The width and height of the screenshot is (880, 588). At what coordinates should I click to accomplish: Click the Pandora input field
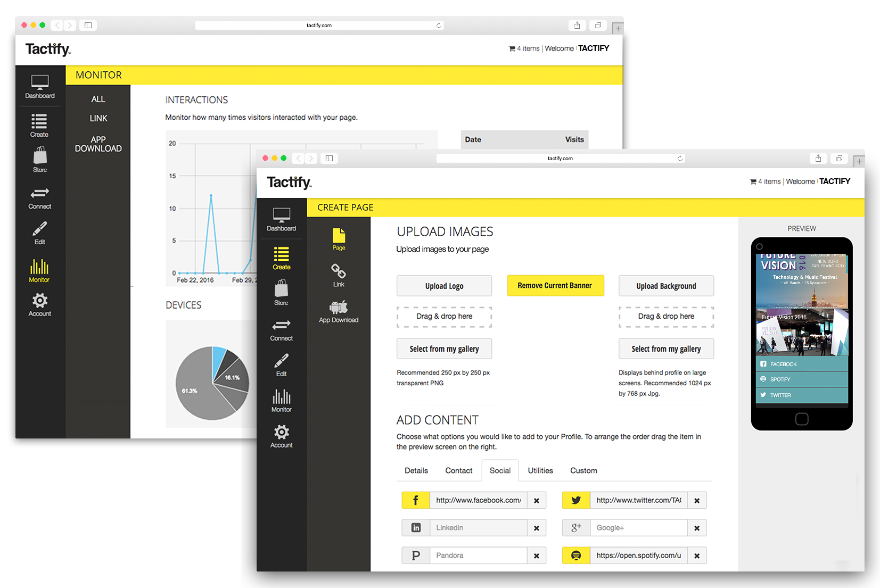479,556
